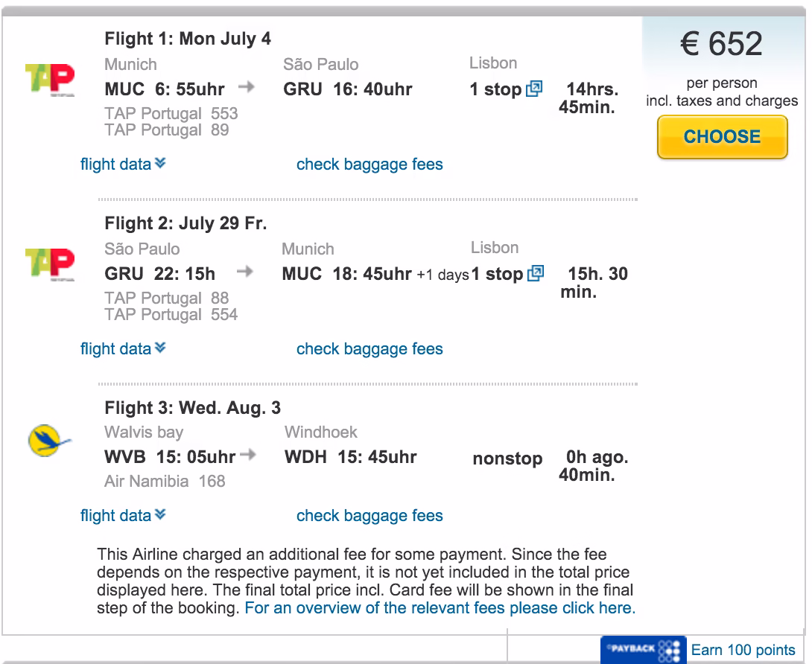Click 1 stop text for Flight 1
812x664 pixels.
click(x=495, y=89)
